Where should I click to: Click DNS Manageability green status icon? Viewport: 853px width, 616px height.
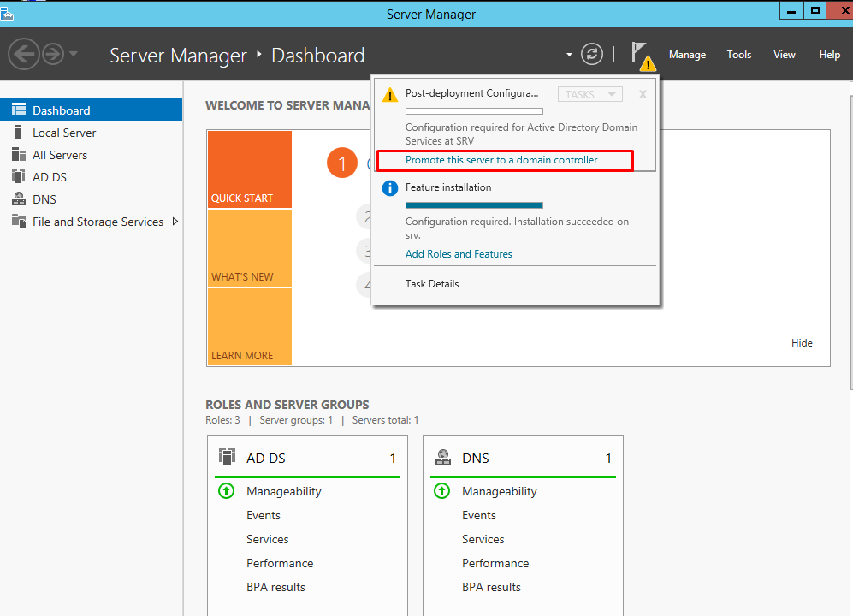pos(441,491)
